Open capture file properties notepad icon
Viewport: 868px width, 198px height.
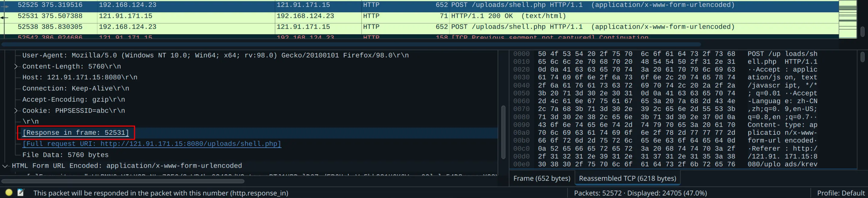pos(20,192)
